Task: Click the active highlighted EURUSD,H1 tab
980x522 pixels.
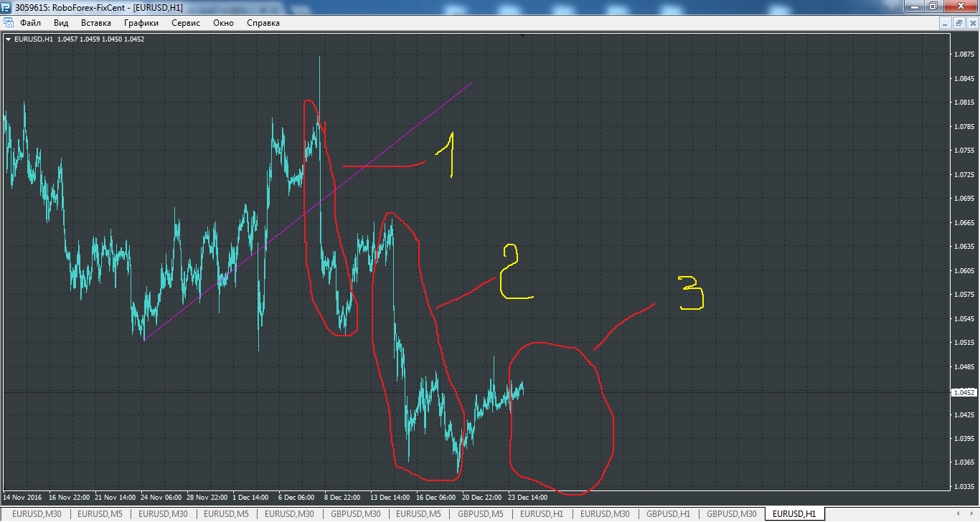Action: pyautogui.click(x=794, y=514)
